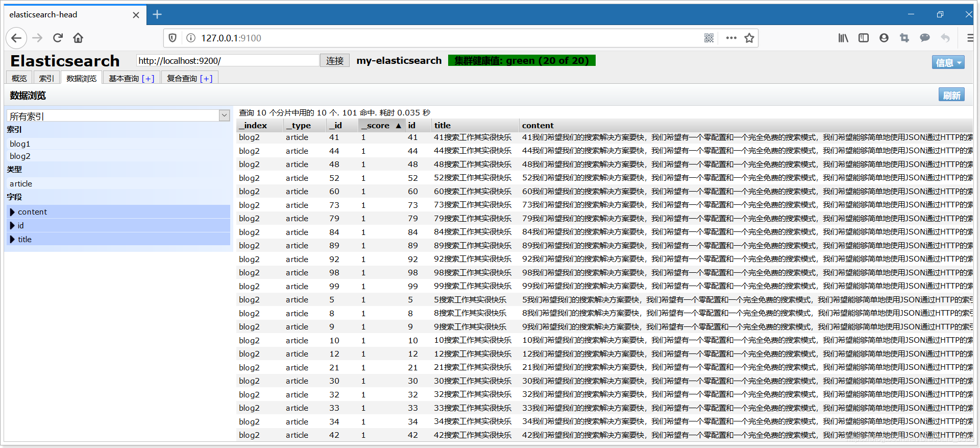Sort by the content column header
This screenshot has width=980, height=448.
pos(746,126)
